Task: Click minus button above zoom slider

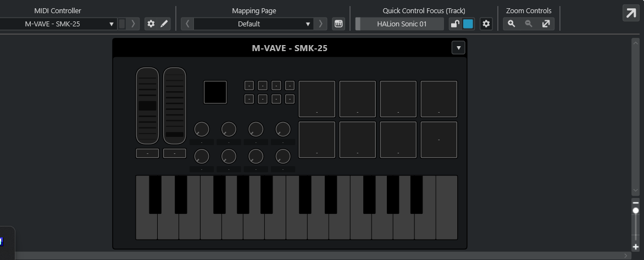Action: pyautogui.click(x=636, y=203)
